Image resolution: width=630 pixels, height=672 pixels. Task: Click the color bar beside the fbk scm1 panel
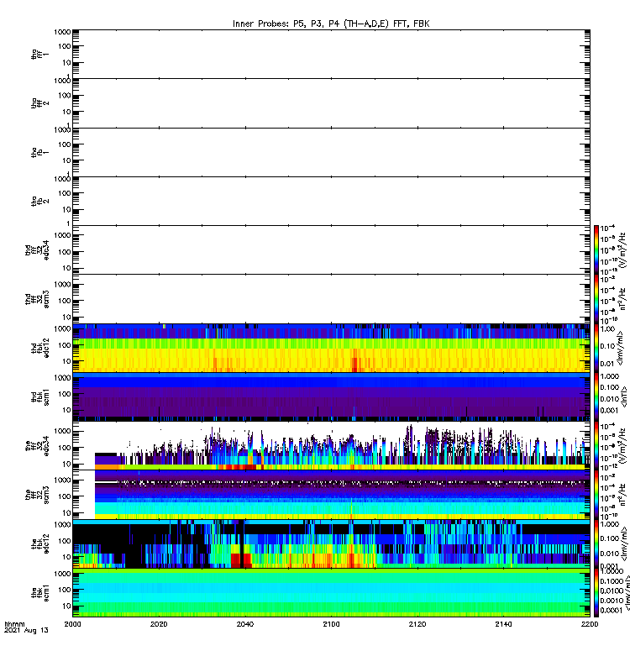pos(596,593)
